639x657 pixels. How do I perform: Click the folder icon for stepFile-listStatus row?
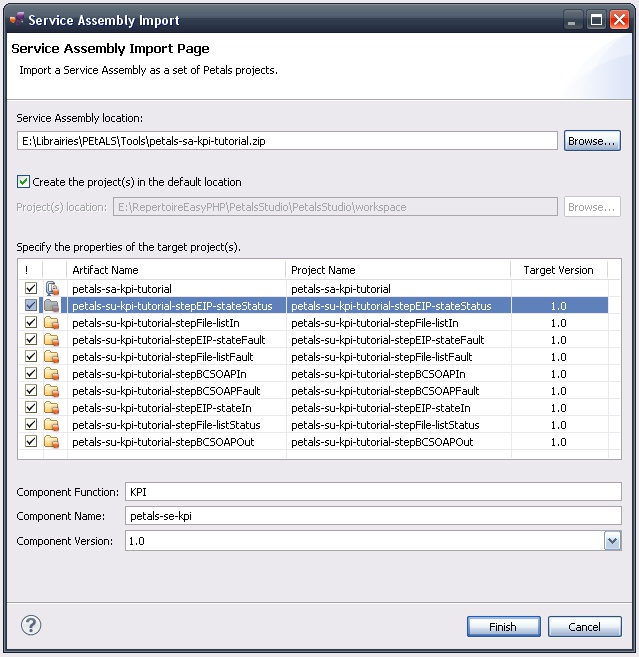[52, 425]
